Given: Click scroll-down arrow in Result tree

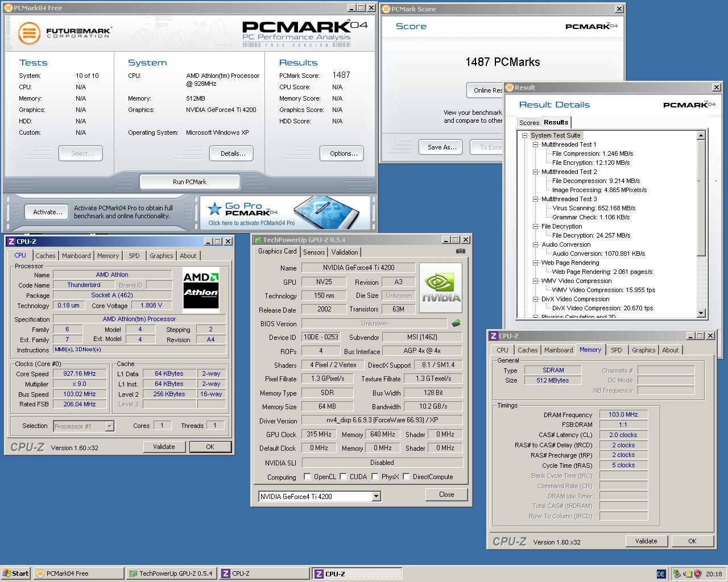Looking at the screenshot, I should click(701, 313).
